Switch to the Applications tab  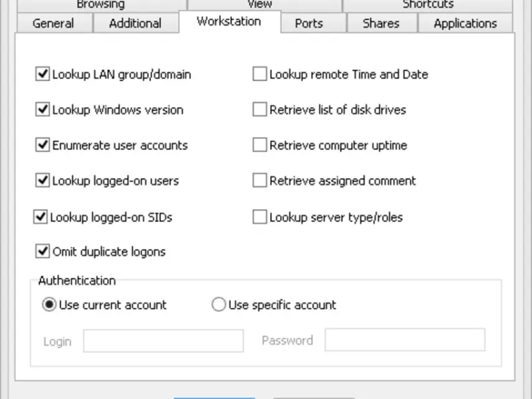tap(465, 23)
